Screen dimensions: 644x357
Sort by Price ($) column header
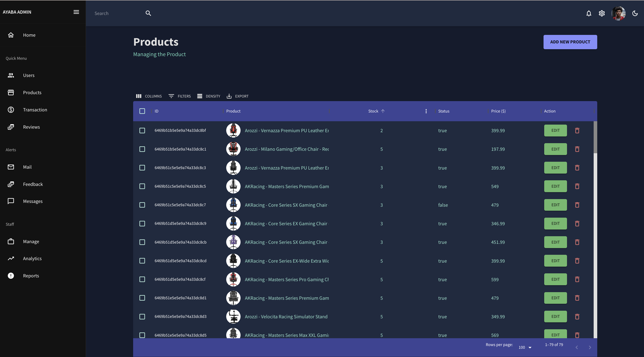[498, 111]
